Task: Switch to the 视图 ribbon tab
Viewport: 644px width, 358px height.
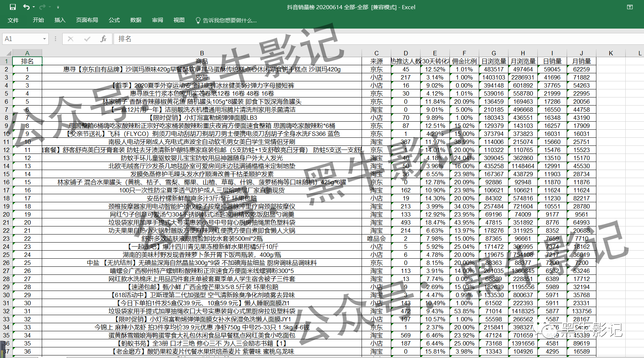Action: click(179, 20)
